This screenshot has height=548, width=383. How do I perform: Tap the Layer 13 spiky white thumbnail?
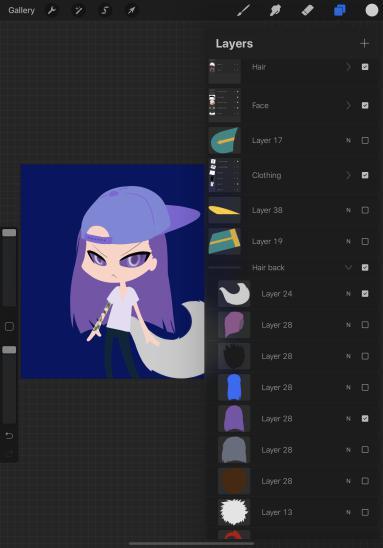coord(234,512)
